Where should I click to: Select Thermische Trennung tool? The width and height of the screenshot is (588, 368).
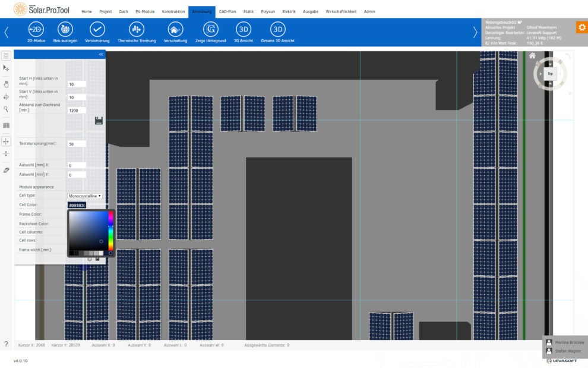(137, 30)
